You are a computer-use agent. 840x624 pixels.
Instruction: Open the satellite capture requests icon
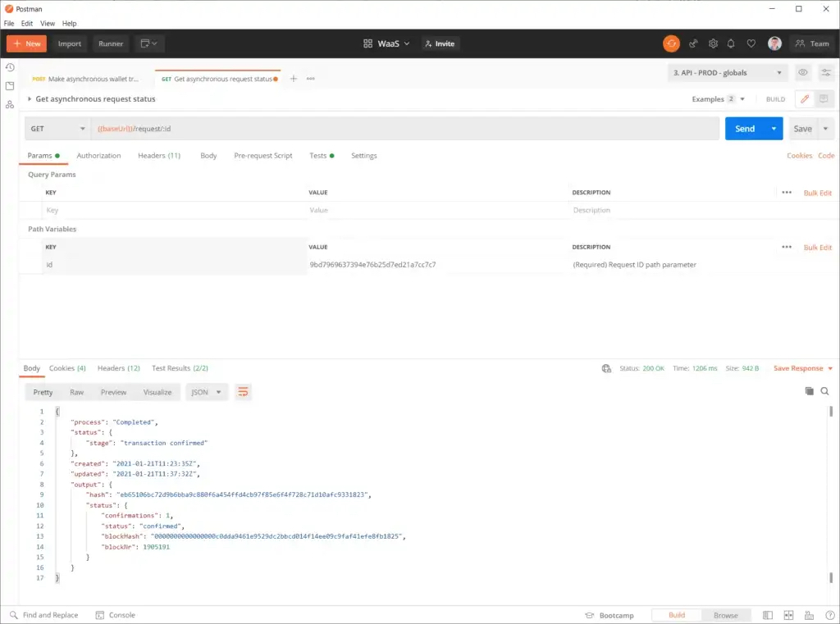tap(693, 43)
